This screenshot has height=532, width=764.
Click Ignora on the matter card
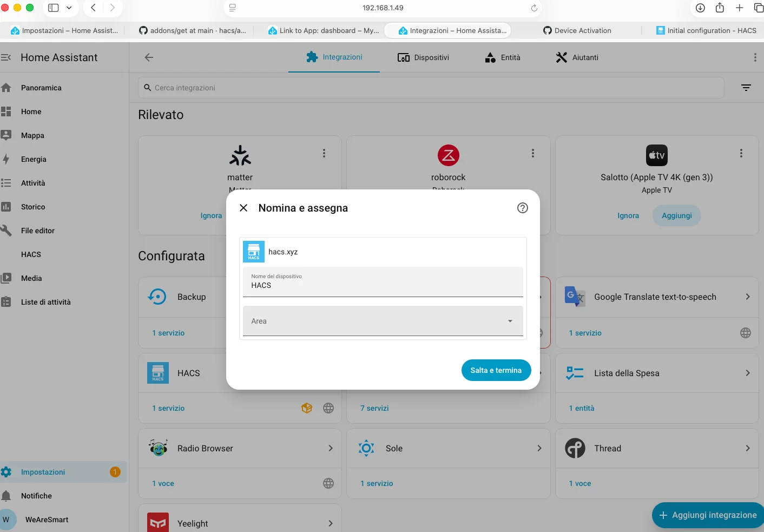(211, 215)
